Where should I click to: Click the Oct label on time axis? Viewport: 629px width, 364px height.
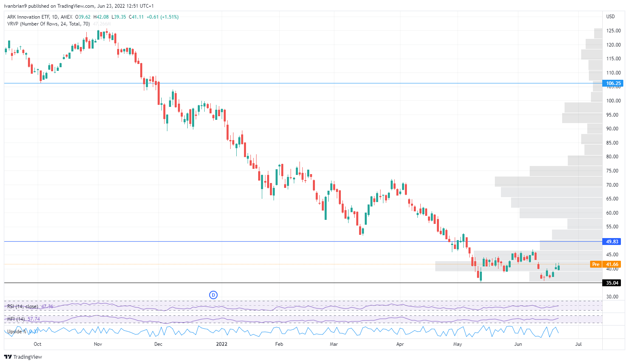tap(37, 344)
